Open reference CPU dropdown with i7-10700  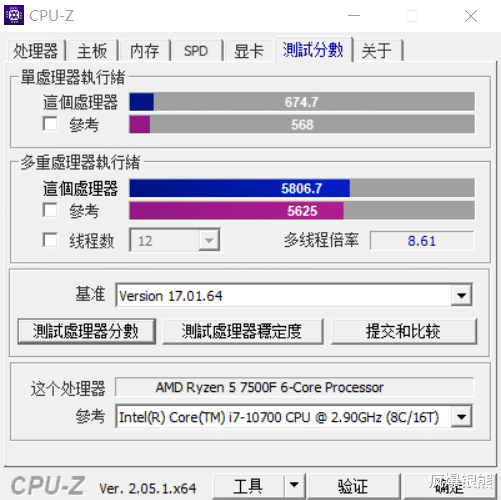[461, 417]
